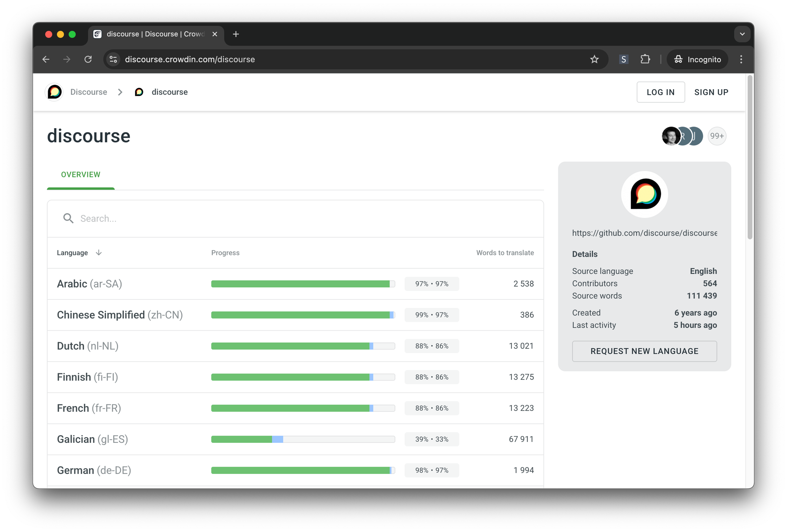This screenshot has width=787, height=532.
Task: Open the 99+ contributors avatar badge
Action: (717, 136)
